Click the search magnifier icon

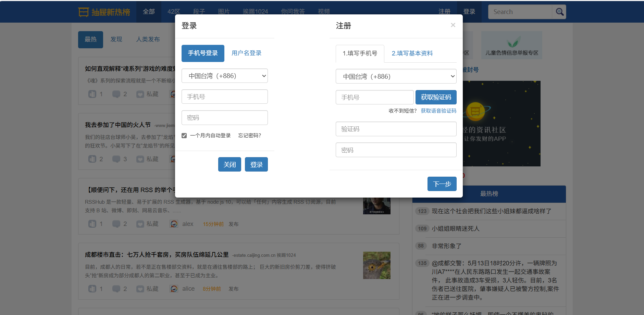559,12
